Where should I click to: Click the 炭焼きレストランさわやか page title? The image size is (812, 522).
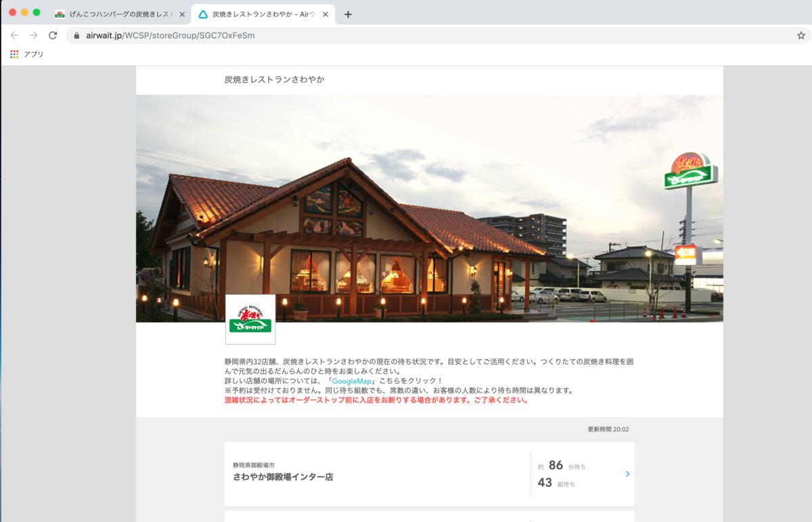[274, 80]
